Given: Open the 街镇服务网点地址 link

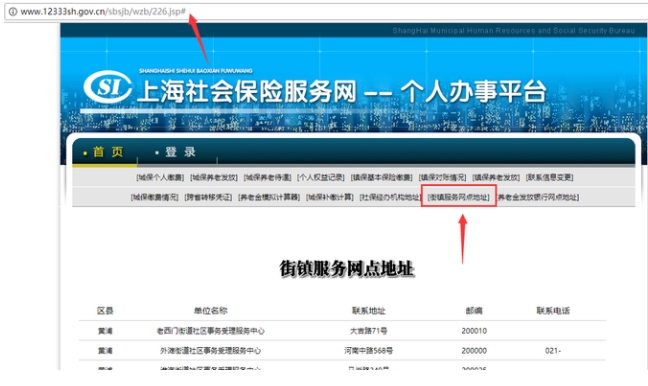Looking at the screenshot, I should (x=458, y=197).
